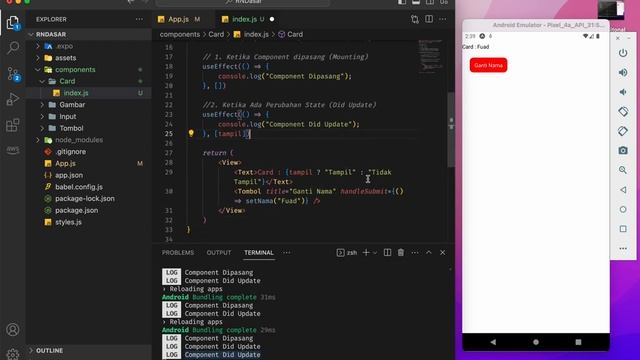The width and height of the screenshot is (640, 360).
Task: Click the emulator zoom icon
Action: 623,170
